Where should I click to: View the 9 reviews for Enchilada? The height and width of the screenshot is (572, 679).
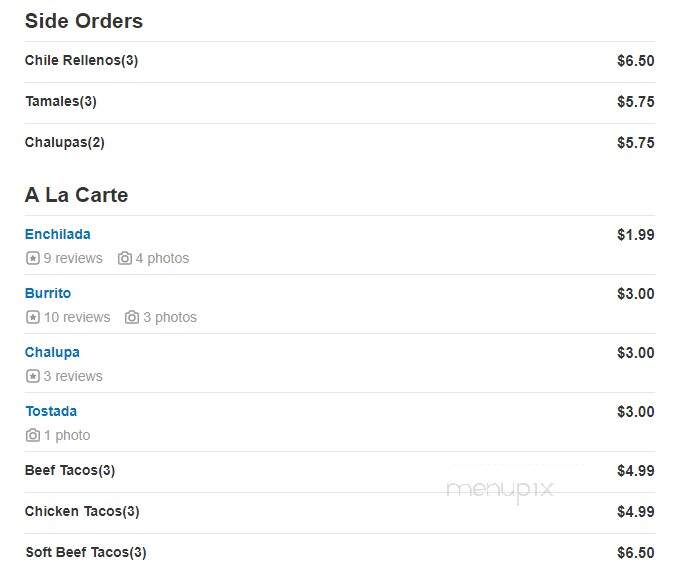coord(73,258)
